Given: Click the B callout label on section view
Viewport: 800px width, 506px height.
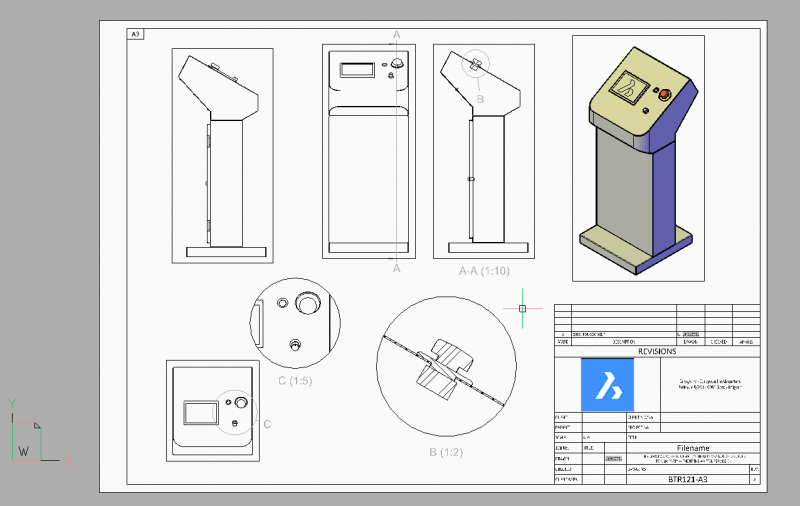Looking at the screenshot, I should pyautogui.click(x=480, y=99).
